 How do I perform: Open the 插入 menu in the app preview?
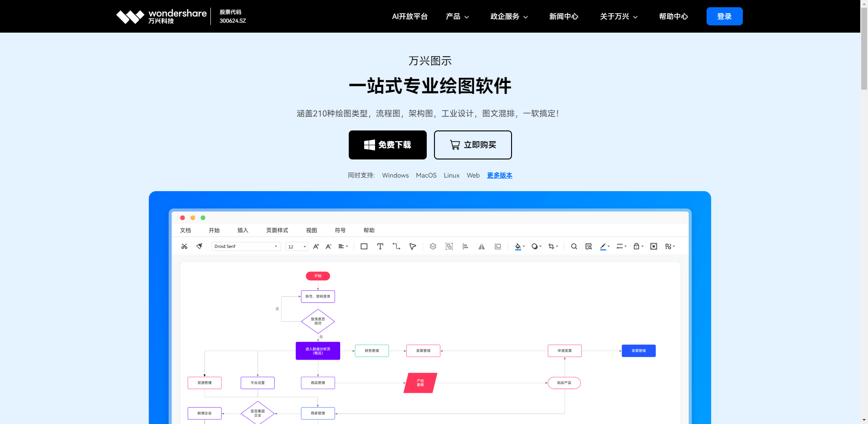(243, 230)
